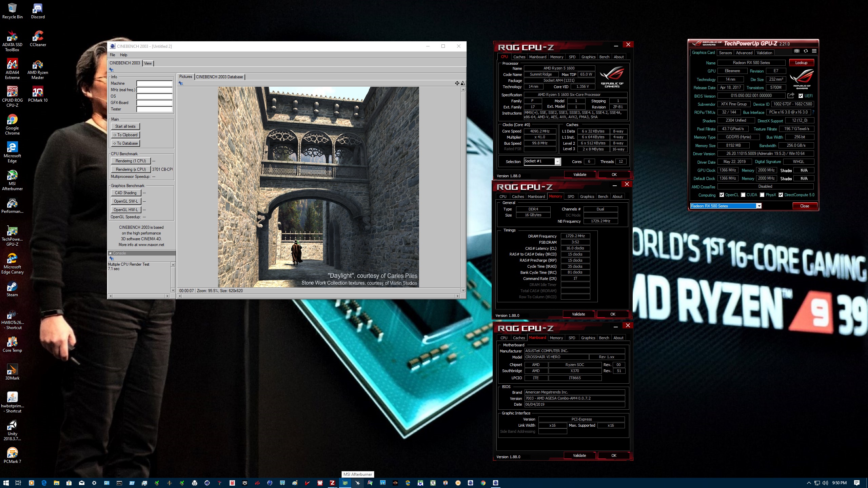Open the Discord desktop icon
This screenshot has width=868, height=488.
click(x=38, y=11)
